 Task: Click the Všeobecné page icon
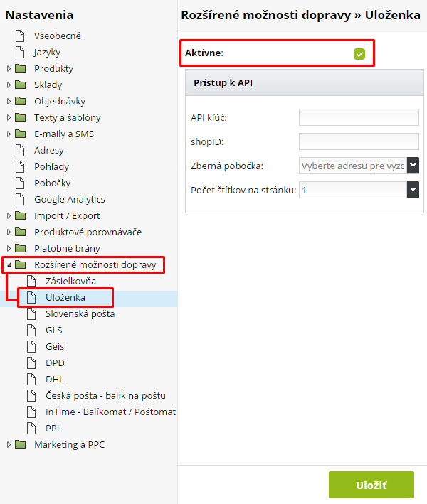[20, 36]
